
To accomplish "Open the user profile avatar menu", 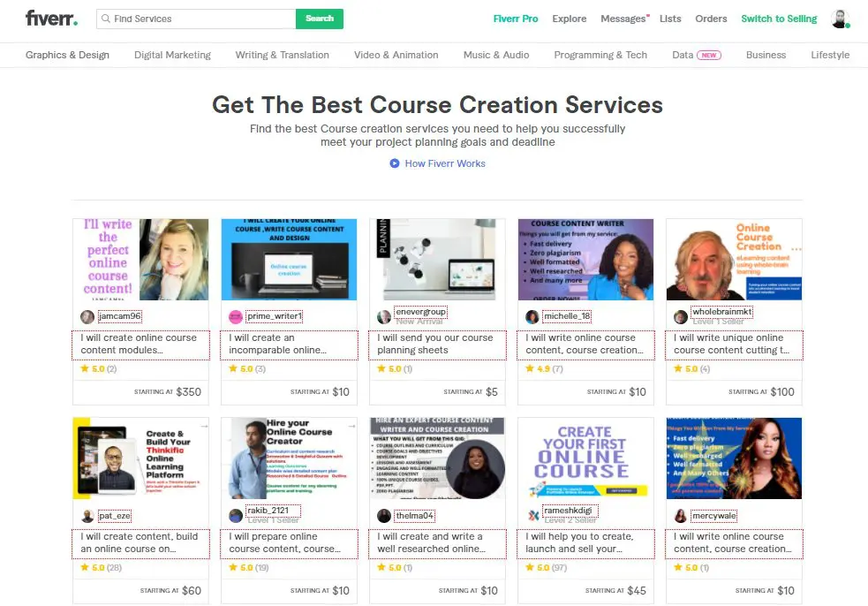I will pos(841,19).
